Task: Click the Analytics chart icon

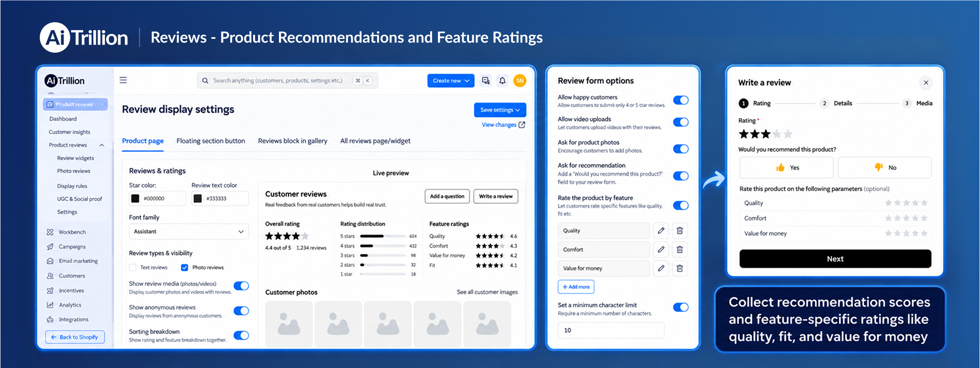Action: [50, 305]
